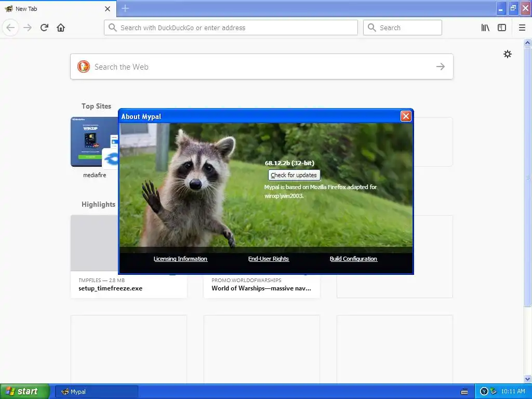532x399 pixels.
Task: Click the Highlights heading
Action: (98, 204)
